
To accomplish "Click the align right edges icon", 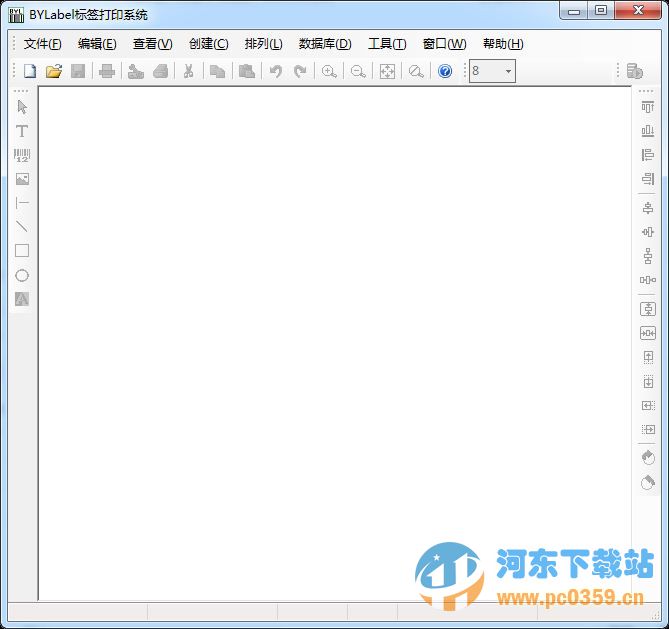I will 648,178.
